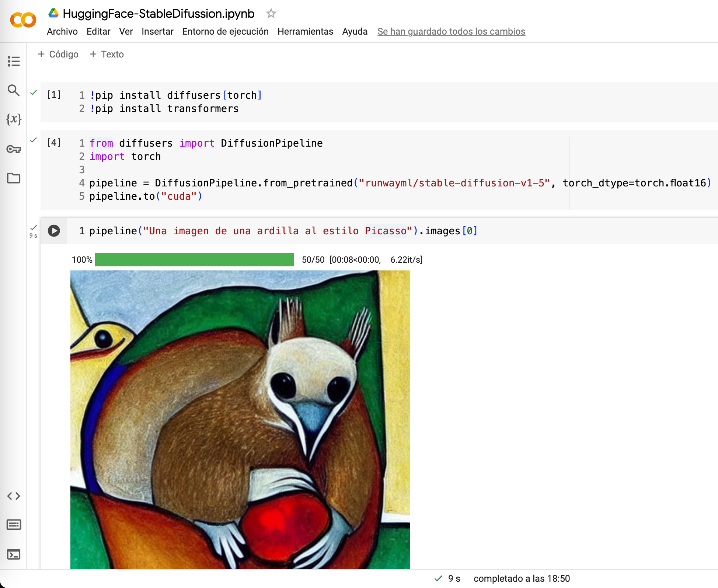Image resolution: width=718 pixels, height=588 pixels.
Task: Open the Ayuda menu
Action: click(x=355, y=32)
